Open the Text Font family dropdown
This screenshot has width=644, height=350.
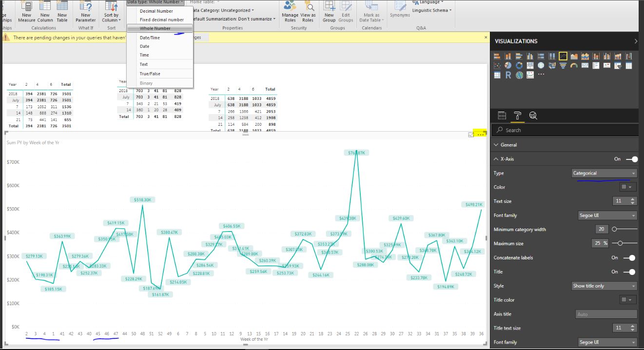pos(607,215)
